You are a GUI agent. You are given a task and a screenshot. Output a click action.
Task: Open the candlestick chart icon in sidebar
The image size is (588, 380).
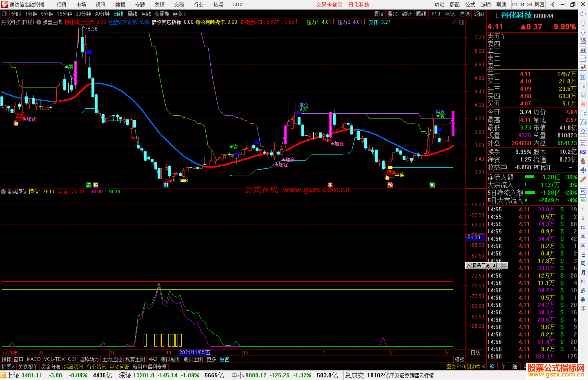click(583, 68)
